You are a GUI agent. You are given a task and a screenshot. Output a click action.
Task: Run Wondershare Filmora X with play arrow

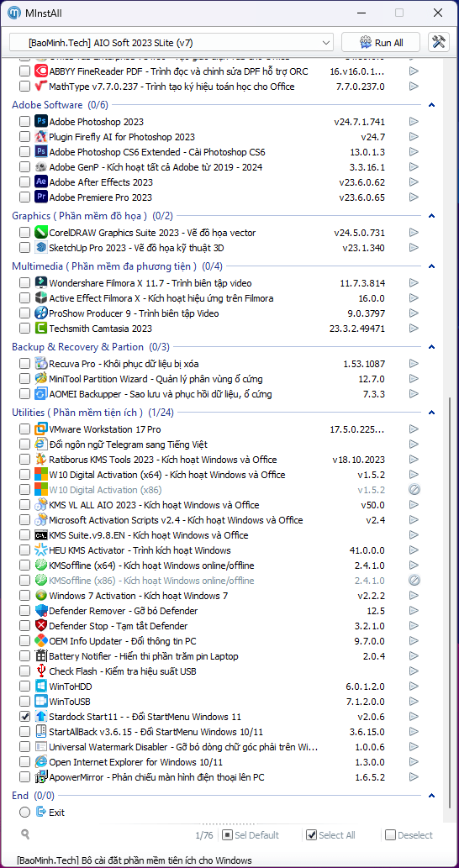click(414, 283)
